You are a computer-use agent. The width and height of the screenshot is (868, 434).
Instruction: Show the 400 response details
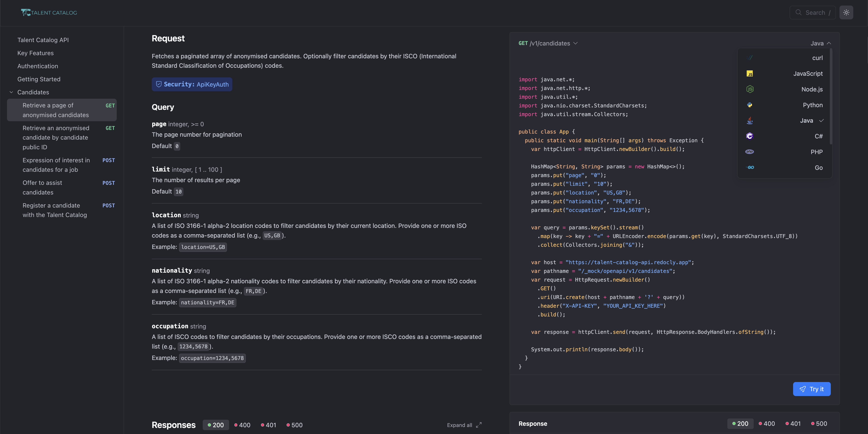242,425
